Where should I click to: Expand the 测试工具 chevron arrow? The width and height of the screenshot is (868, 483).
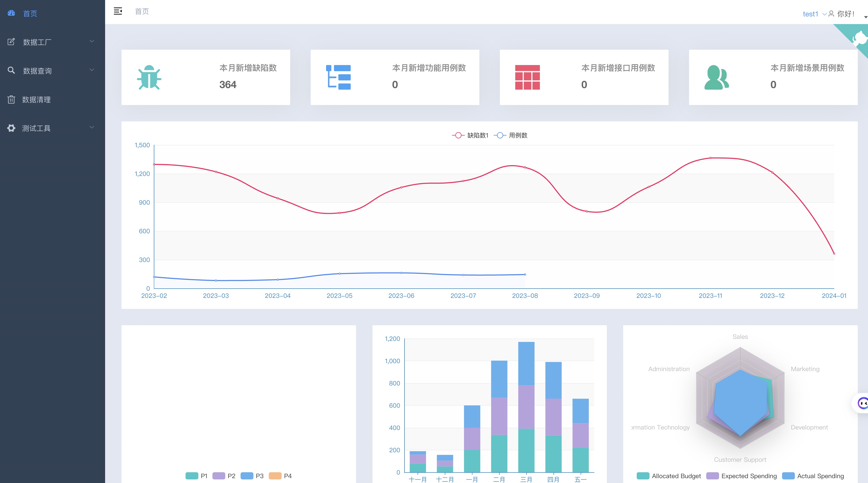pos(92,127)
